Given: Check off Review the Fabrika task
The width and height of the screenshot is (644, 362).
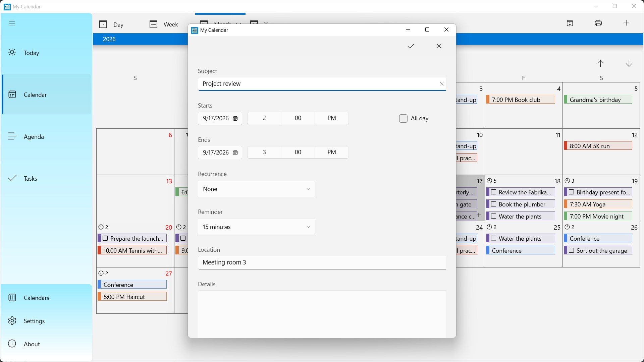Looking at the screenshot, I should tap(493, 192).
